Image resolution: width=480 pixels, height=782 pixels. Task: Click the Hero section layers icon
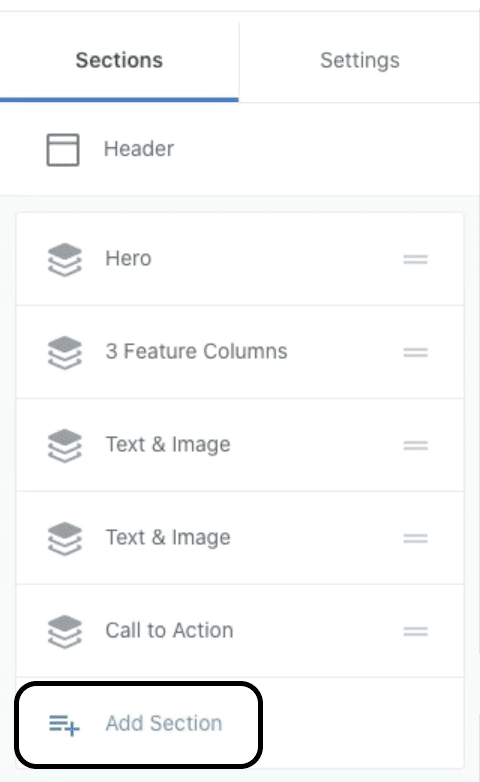[64, 259]
